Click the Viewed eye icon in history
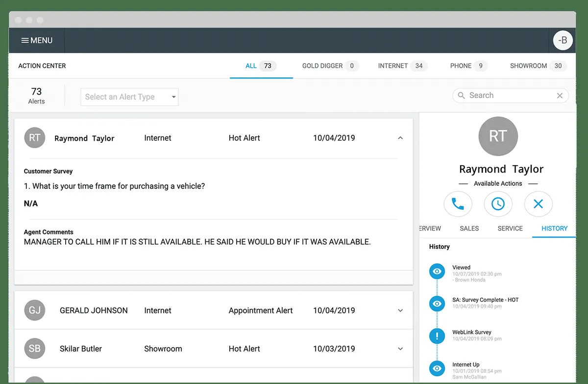 click(437, 271)
